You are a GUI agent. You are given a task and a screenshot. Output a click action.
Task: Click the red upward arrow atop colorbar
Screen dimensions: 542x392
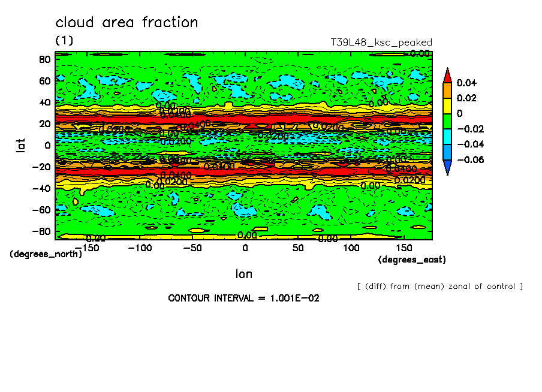click(x=447, y=75)
